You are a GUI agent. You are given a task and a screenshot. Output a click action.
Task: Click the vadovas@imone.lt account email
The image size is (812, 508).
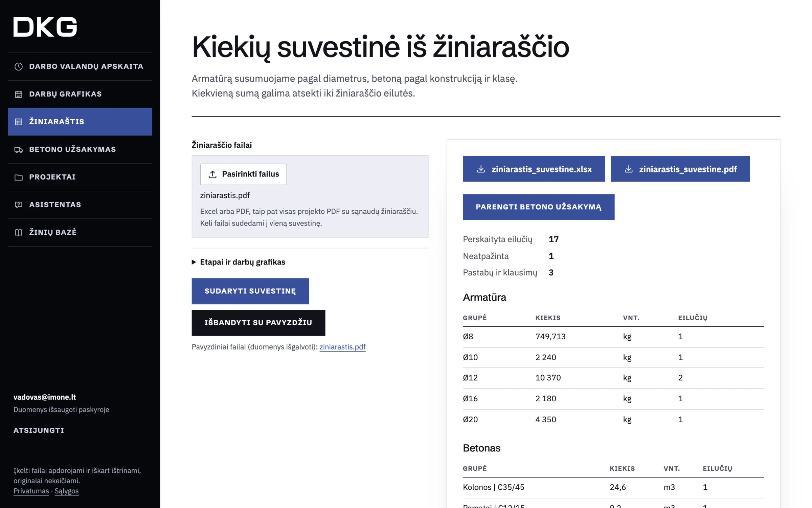(x=45, y=397)
